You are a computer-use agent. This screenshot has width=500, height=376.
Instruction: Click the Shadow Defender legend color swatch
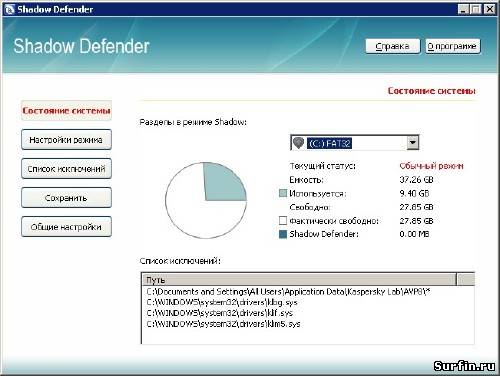click(283, 234)
